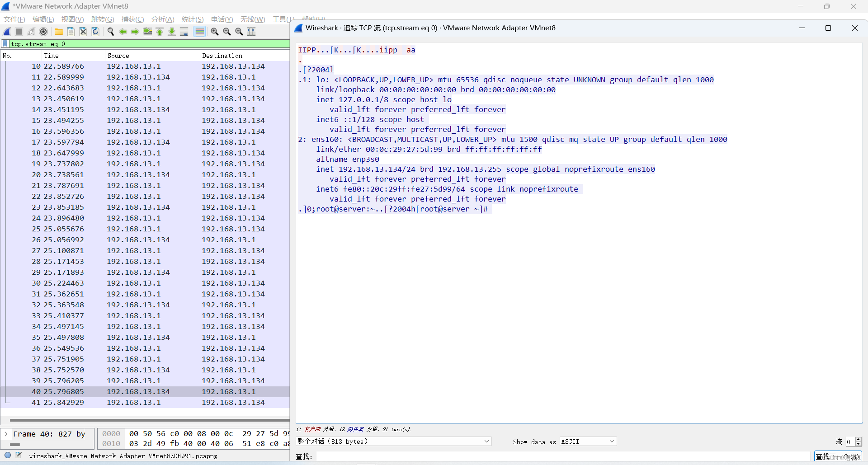Sort packets by the No. column header
This screenshot has height=465, width=868.
21,56
